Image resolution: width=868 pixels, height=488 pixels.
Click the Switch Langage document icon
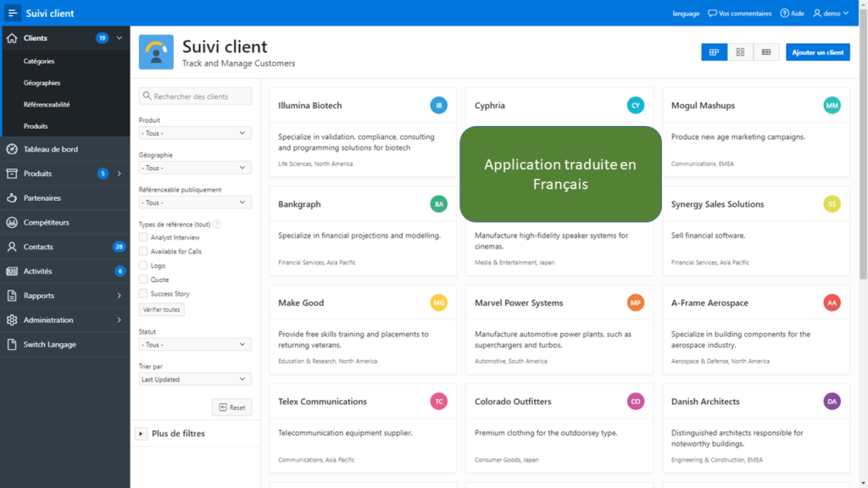[12, 344]
